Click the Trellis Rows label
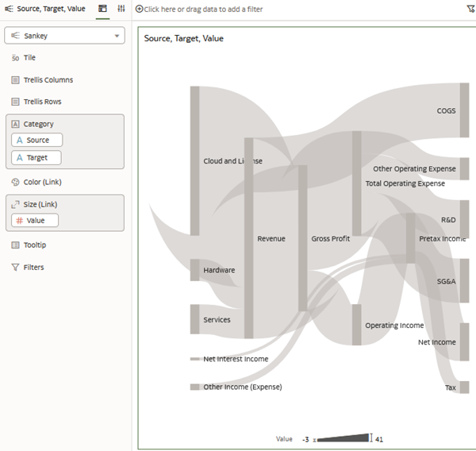This screenshot has width=476, height=451. (43, 102)
